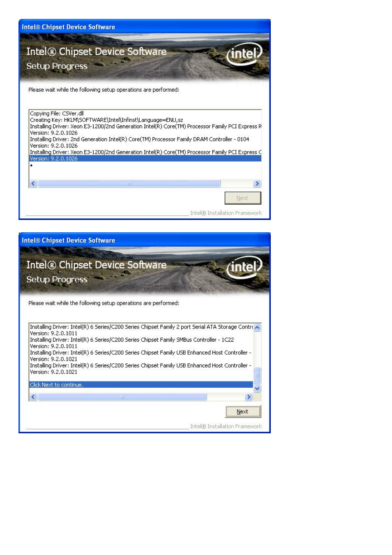Click the disabled Next button in upper dialog
This screenshot has width=392, height=555.
(242, 198)
